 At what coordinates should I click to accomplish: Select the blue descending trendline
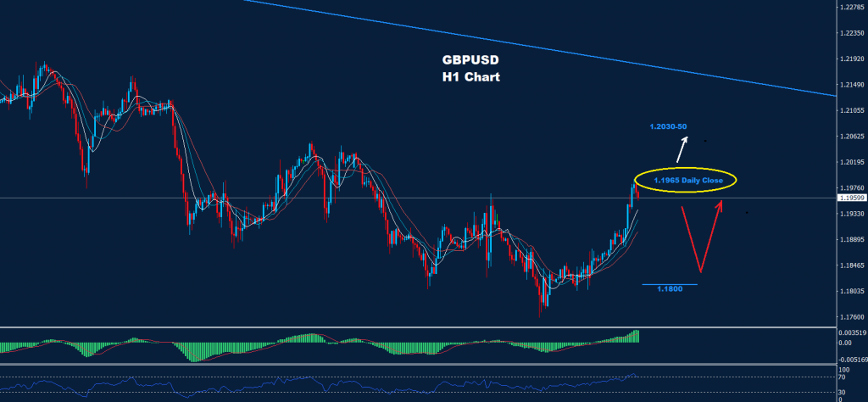(x=540, y=48)
